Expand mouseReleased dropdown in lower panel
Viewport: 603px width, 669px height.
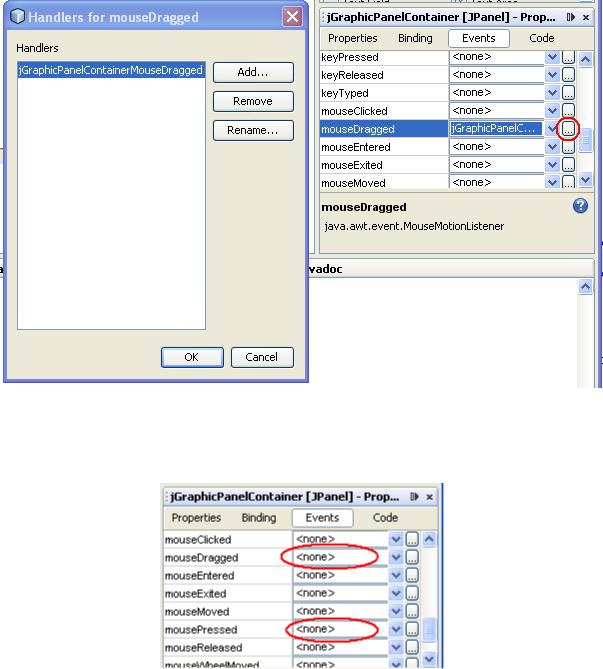click(396, 647)
